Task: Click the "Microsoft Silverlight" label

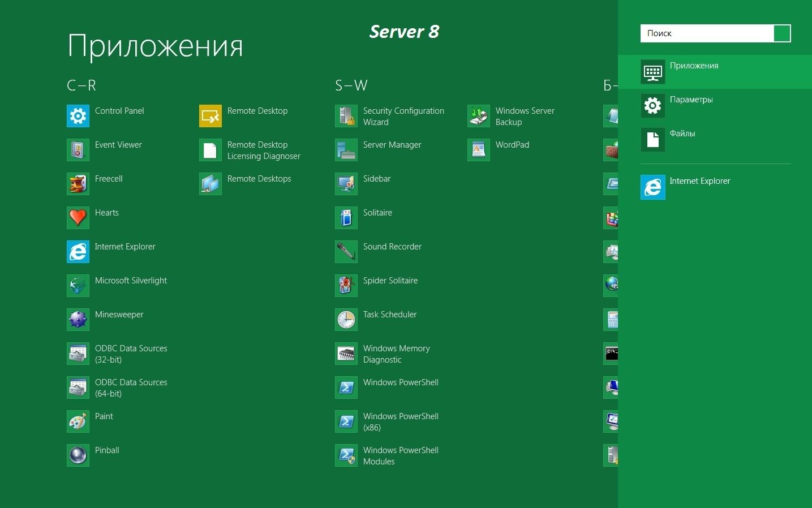Action: click(131, 281)
